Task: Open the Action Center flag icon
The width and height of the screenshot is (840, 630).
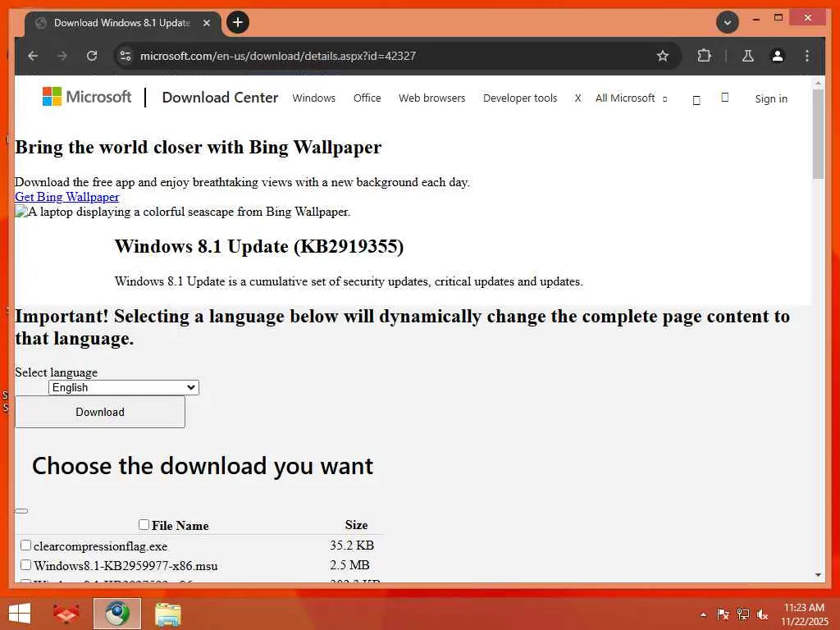Action: (723, 614)
